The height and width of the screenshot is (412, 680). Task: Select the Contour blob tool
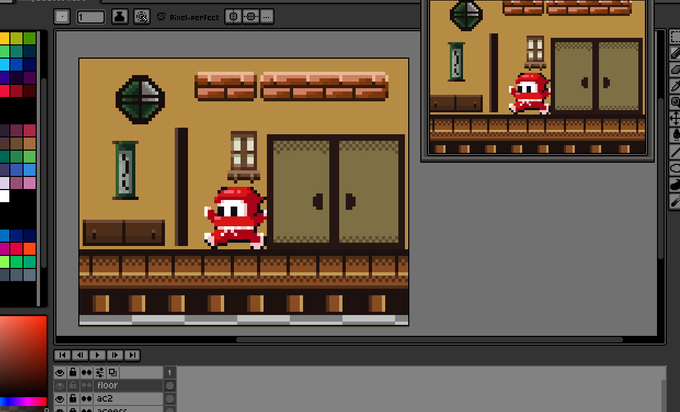tap(676, 184)
